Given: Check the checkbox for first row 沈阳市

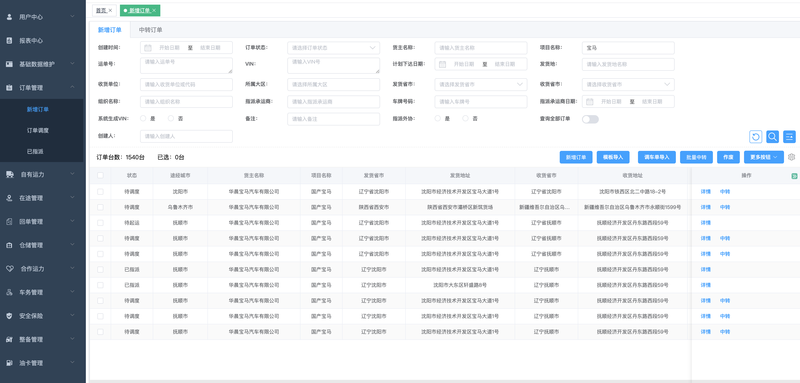Looking at the screenshot, I should 101,192.
